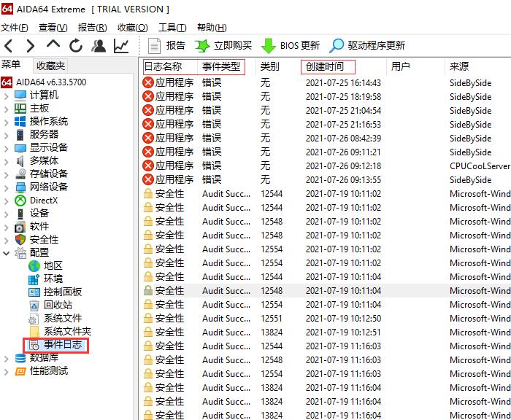This screenshot has width=511, height=420.
Task: Expand the 数据库 tree node
Action: (6, 359)
